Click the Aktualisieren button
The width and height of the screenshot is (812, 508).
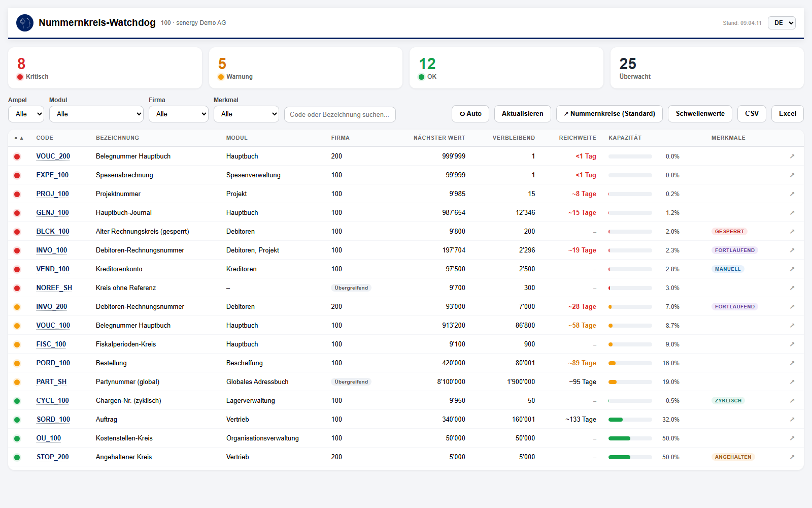(523, 114)
